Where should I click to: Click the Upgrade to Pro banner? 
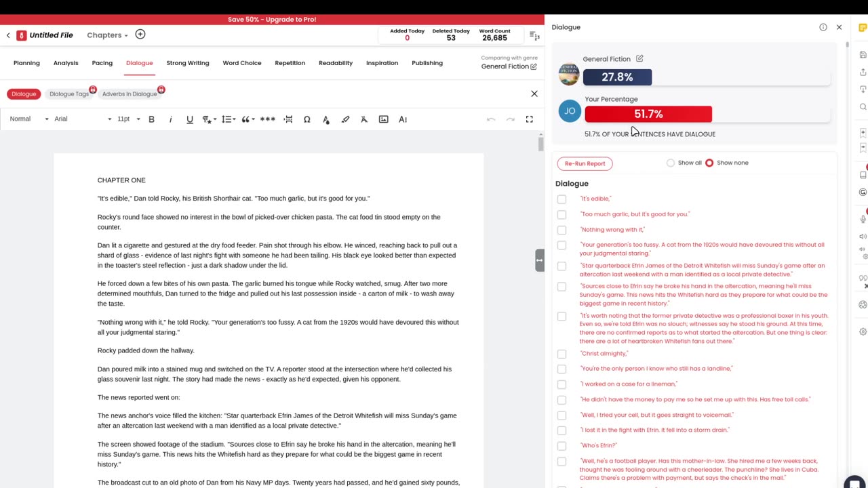(272, 19)
